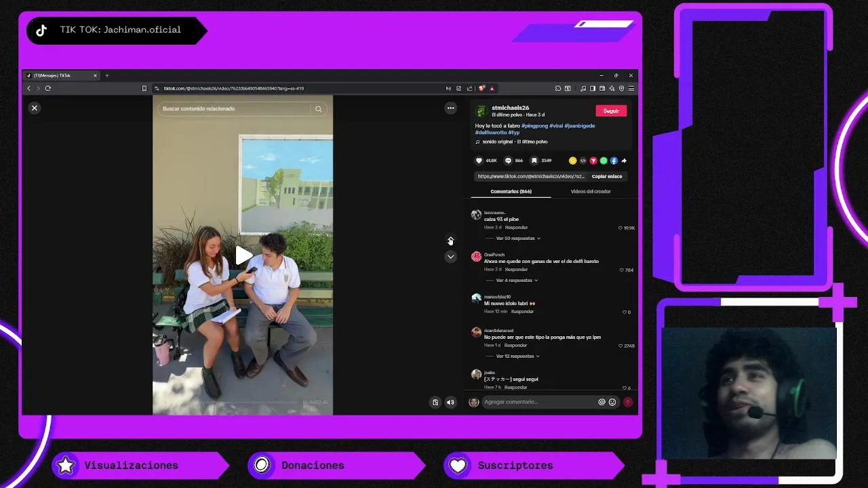Share via Facebook icon

pyautogui.click(x=614, y=161)
